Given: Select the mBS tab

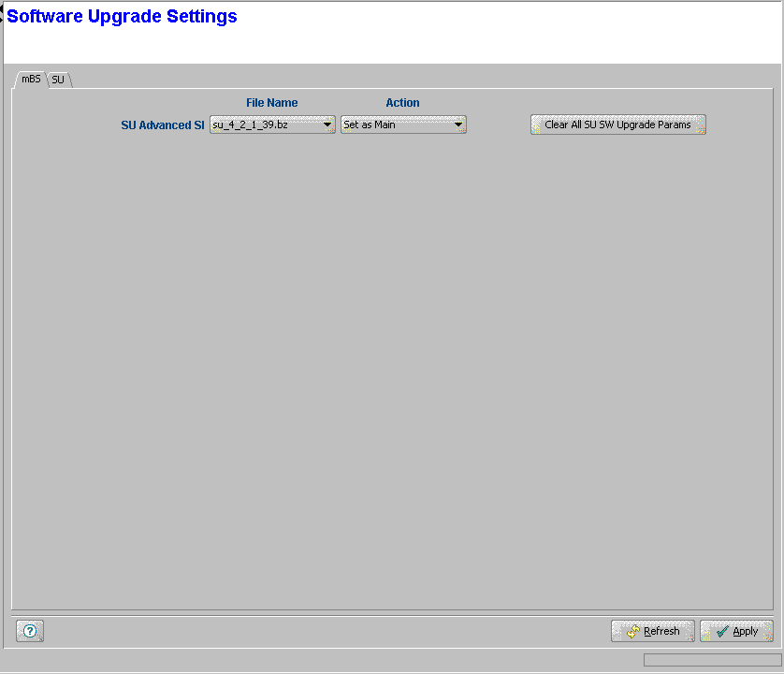Looking at the screenshot, I should [31, 80].
